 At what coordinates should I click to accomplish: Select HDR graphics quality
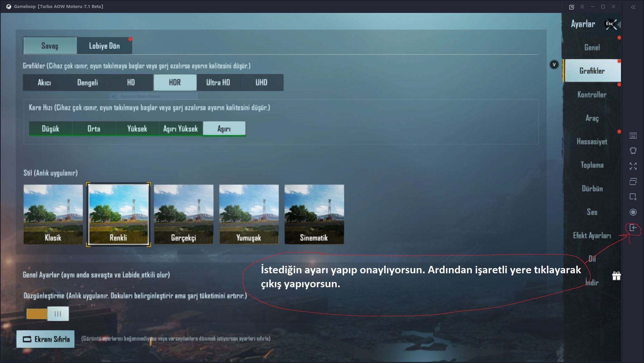click(x=175, y=83)
